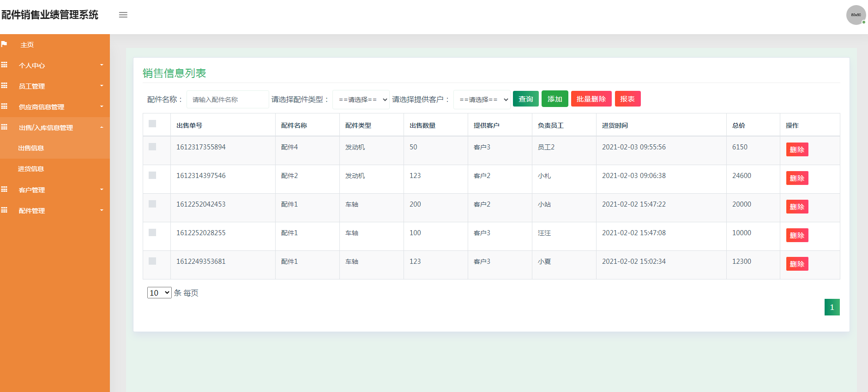Open the rows-per-page dropdown showing 10
The image size is (868, 392).
[159, 293]
